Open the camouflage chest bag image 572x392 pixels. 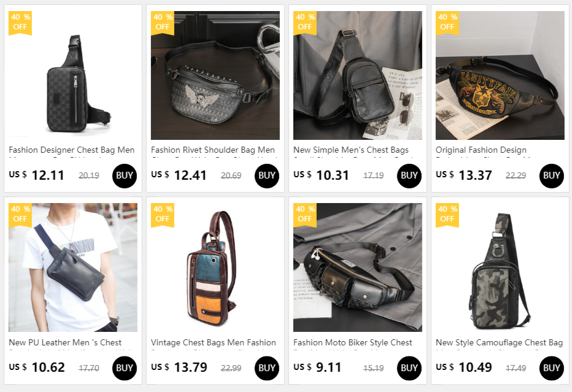(x=500, y=267)
